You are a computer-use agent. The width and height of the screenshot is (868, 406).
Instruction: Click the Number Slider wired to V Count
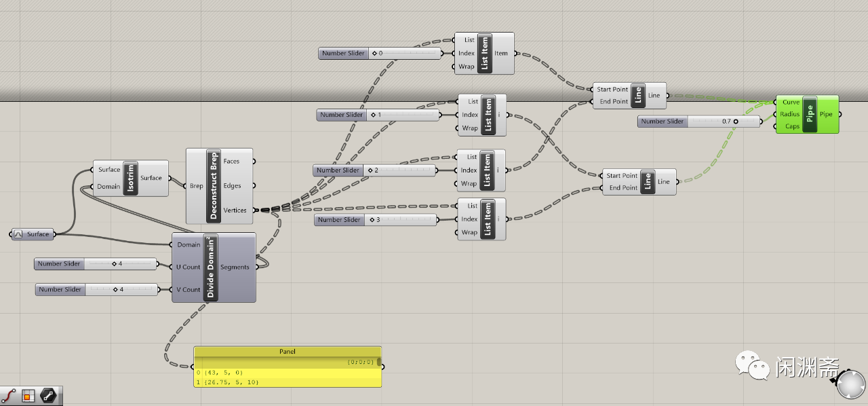pos(96,290)
